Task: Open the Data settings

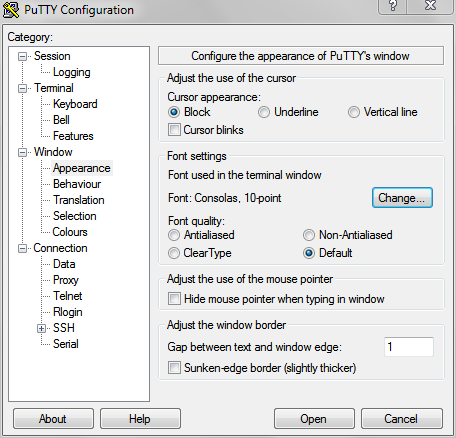Action: [x=64, y=264]
